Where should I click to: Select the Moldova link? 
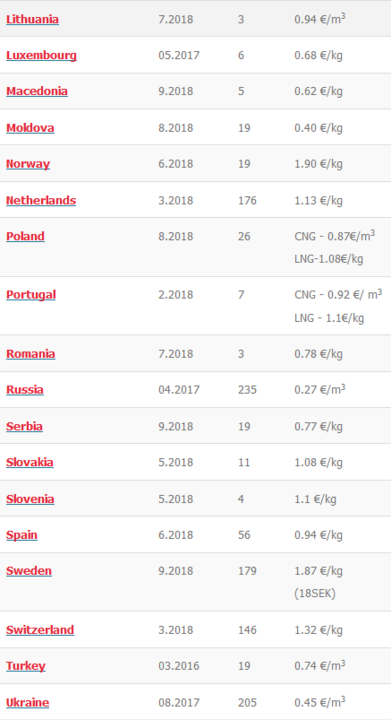click(x=30, y=128)
